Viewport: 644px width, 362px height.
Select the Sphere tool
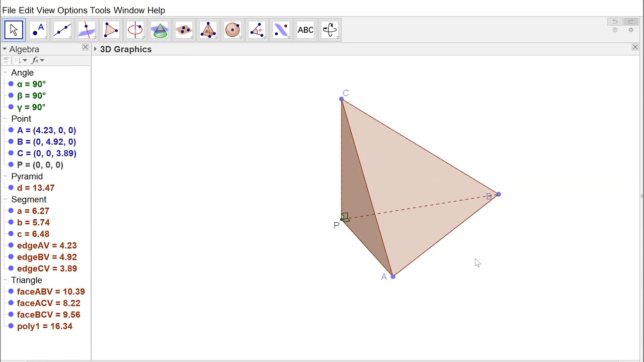click(x=232, y=30)
